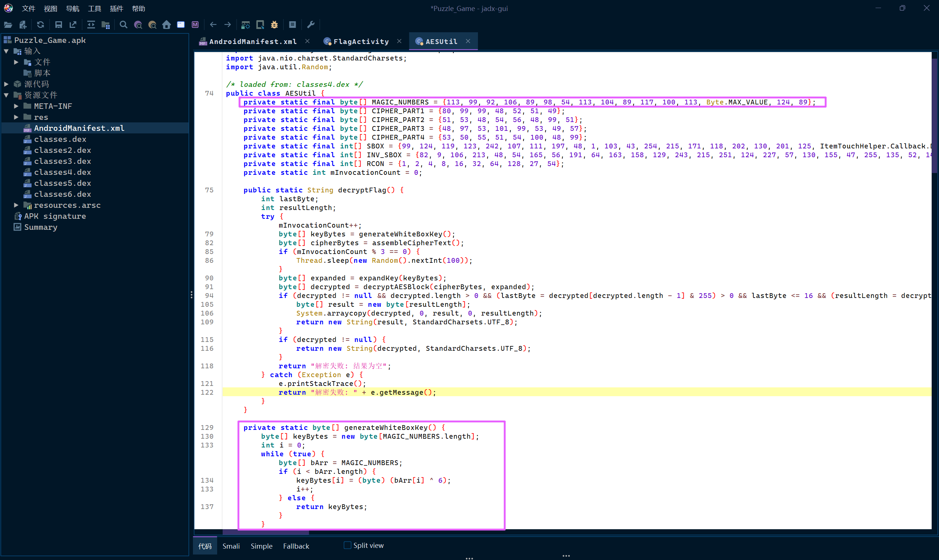Close the AESUtil tab
Image resolution: width=939 pixels, height=560 pixels.
(x=468, y=41)
